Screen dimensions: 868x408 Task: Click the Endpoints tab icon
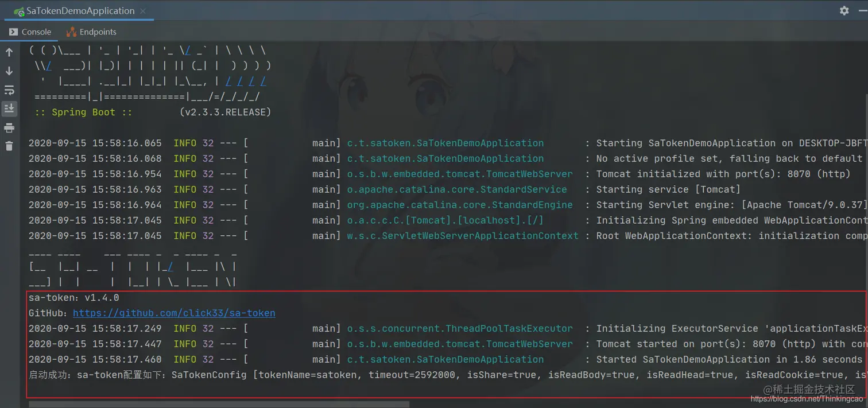pyautogui.click(x=71, y=32)
